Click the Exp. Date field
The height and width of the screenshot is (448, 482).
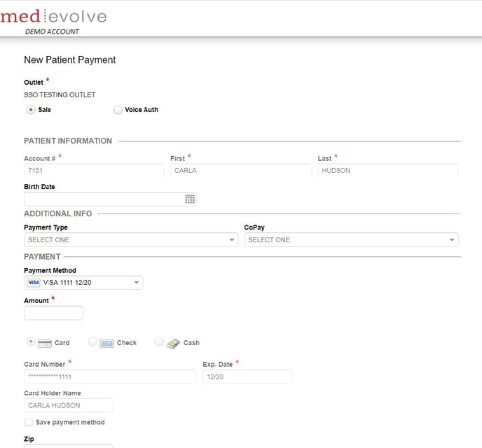(247, 377)
